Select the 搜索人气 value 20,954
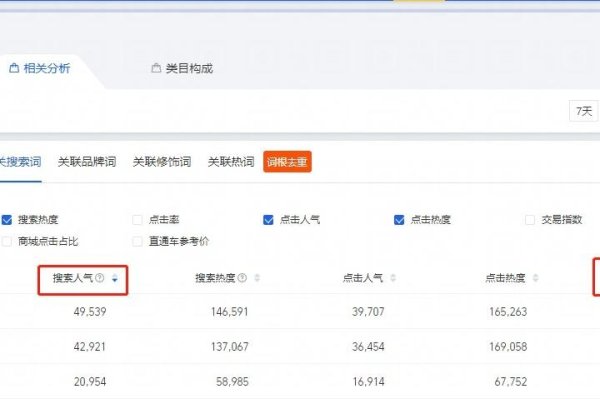Image resolution: width=600 pixels, height=400 pixels. (90, 382)
